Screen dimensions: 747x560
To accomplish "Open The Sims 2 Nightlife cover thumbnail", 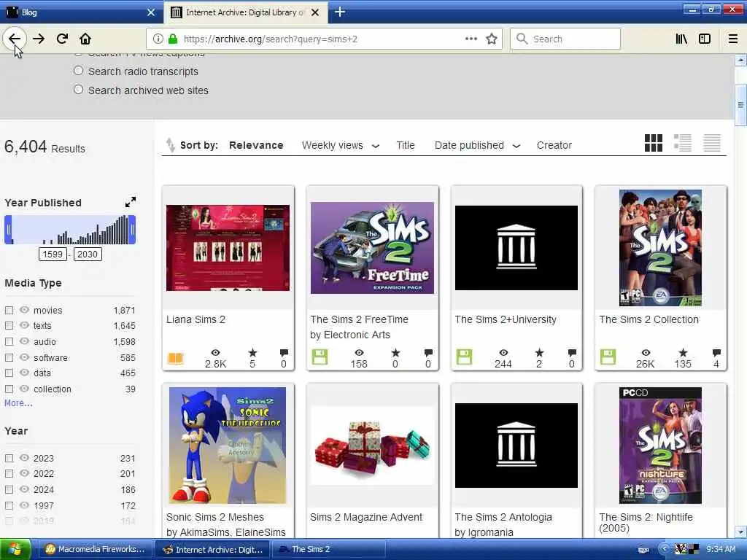I will click(660, 446).
